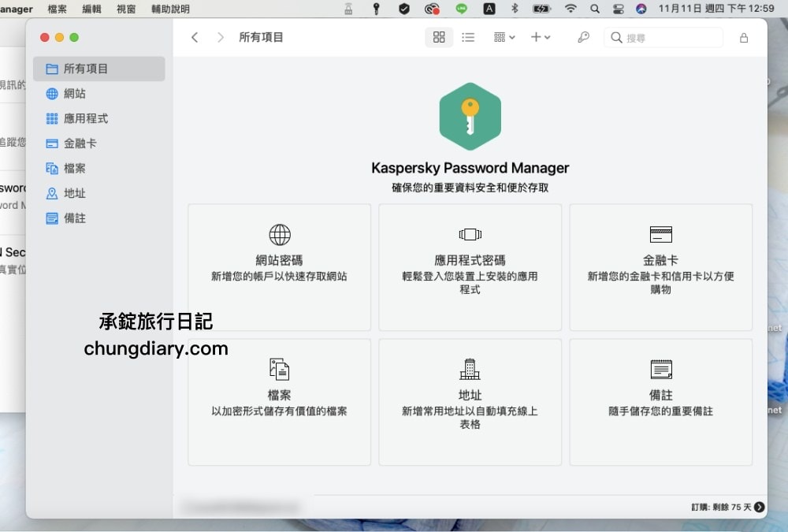Open the add new item dropdown
This screenshot has height=532, width=788.
pyautogui.click(x=541, y=37)
